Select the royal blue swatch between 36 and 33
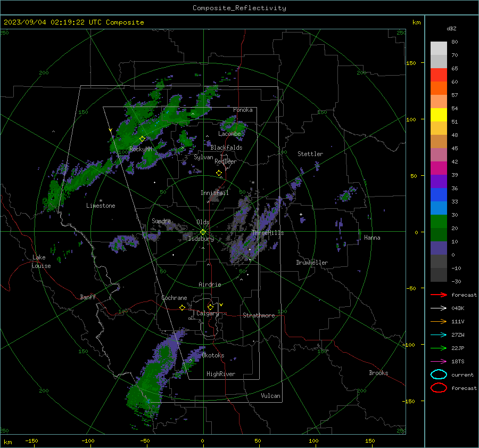479x448 pixels. [439, 194]
